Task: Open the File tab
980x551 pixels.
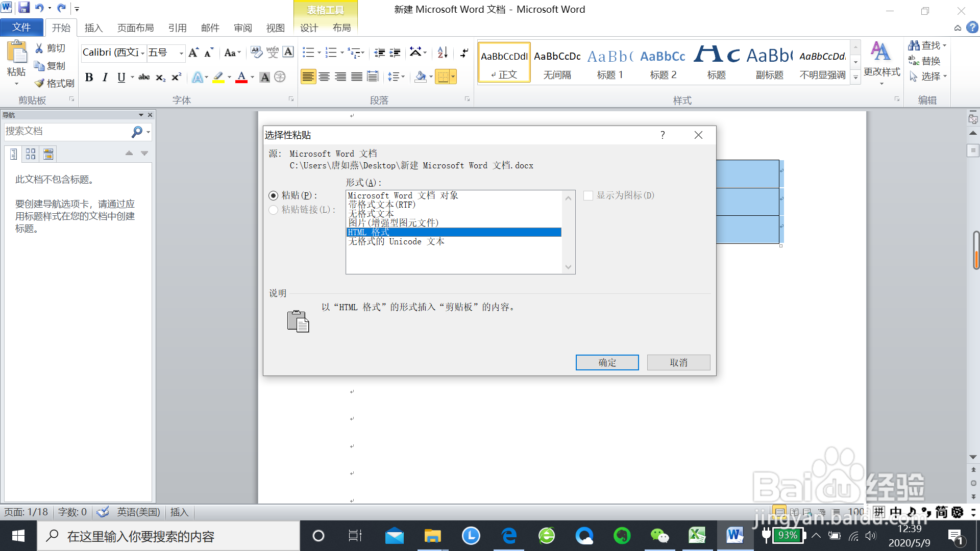Action: pos(21,28)
